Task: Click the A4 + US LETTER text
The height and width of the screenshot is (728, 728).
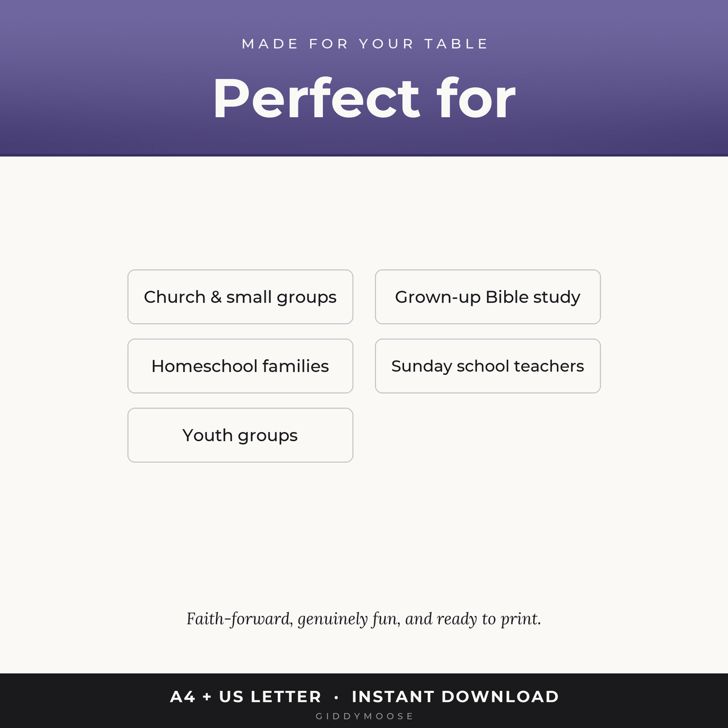Action: tap(246, 696)
